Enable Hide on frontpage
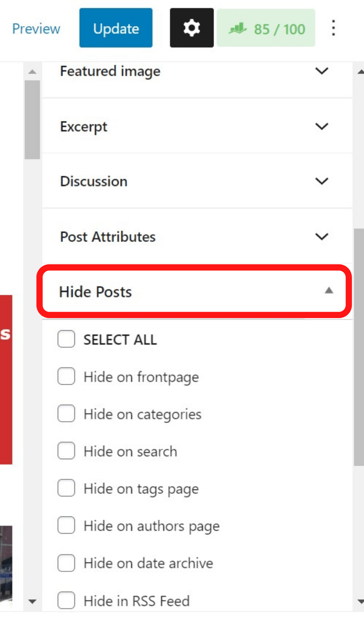This screenshot has height=636, width=364. click(66, 376)
